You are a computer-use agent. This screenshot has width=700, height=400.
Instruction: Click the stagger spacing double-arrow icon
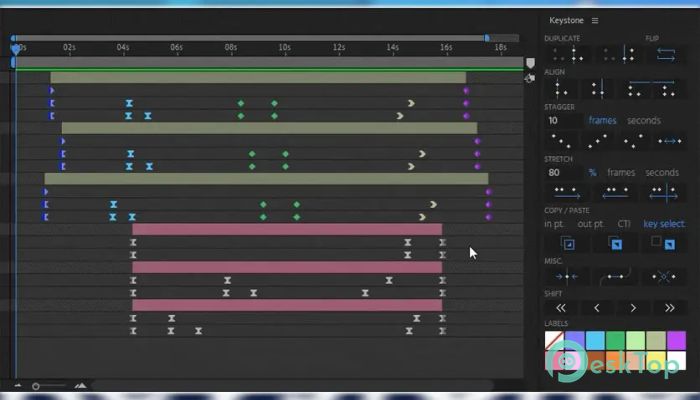670,141
